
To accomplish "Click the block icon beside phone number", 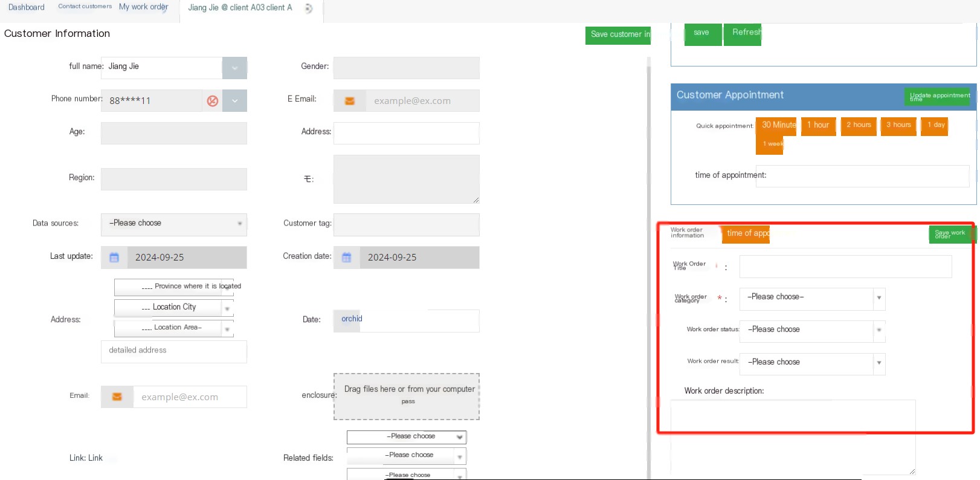I will click(x=212, y=101).
